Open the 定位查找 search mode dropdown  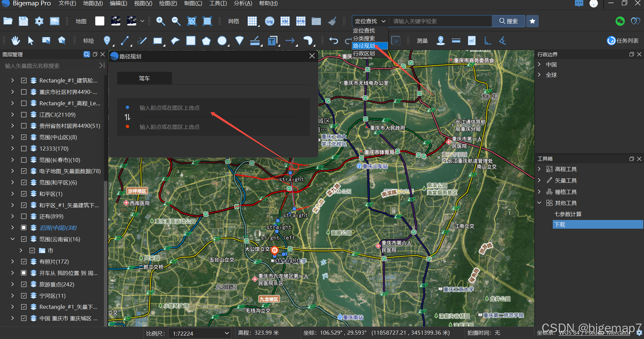[370, 21]
